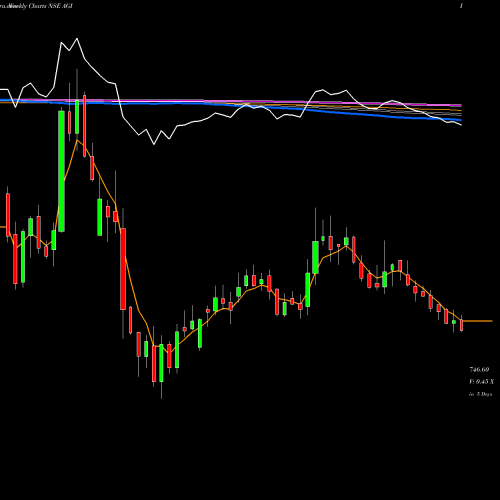Click the 'Charts NSE AGI' title text
The height and width of the screenshot is (500, 500).
coord(50,6)
